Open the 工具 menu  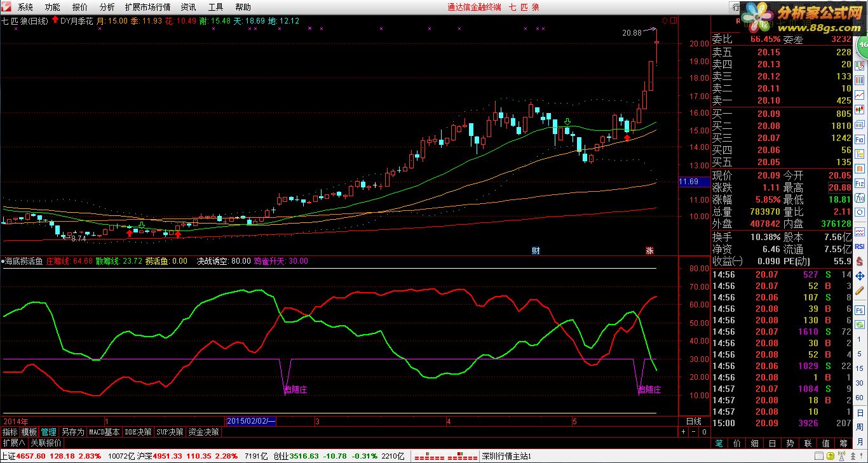215,7
